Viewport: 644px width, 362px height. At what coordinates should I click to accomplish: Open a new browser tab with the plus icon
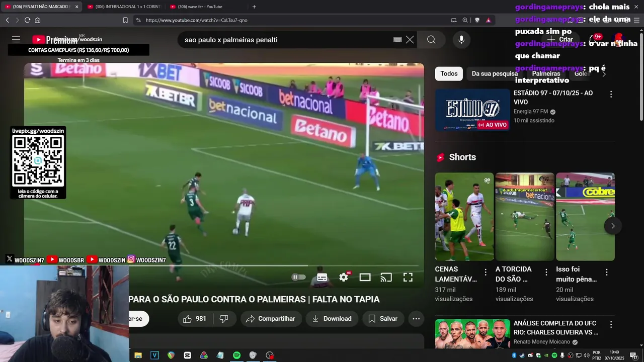pos(254,7)
